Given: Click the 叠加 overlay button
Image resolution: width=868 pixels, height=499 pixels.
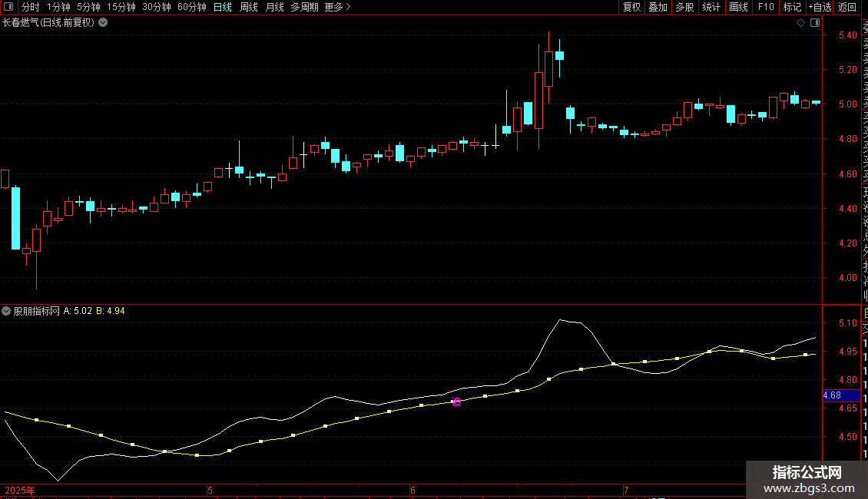Looking at the screenshot, I should click(x=658, y=7).
